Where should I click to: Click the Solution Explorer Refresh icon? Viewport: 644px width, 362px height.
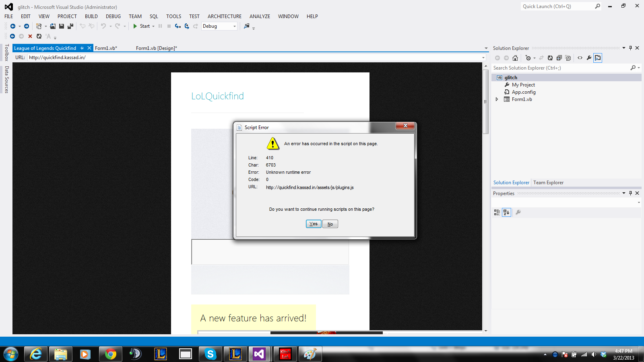pyautogui.click(x=550, y=58)
